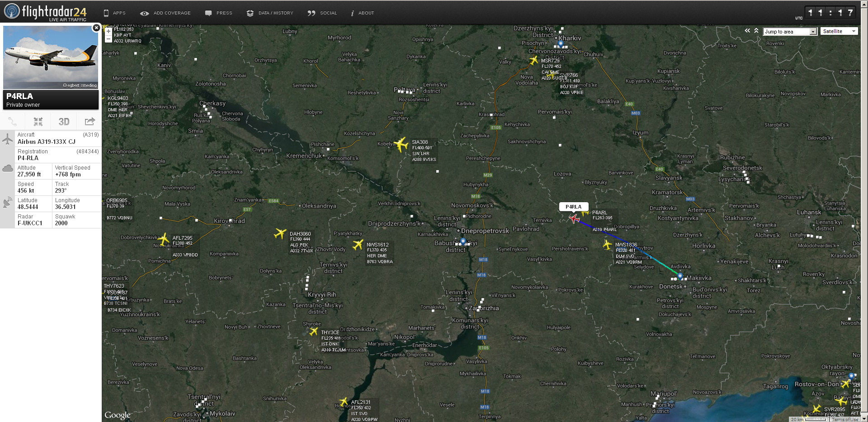868x422 pixels.
Task: Click the center-on-aircraft arrows icon
Action: 38,122
